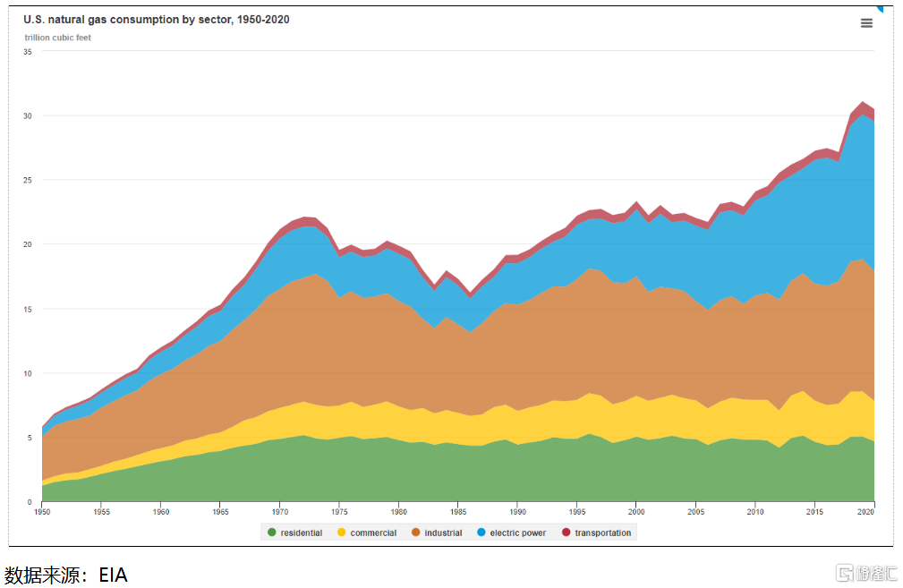The image size is (903, 588).
Task: Hide the commercial series via legend label
Action: 373,533
